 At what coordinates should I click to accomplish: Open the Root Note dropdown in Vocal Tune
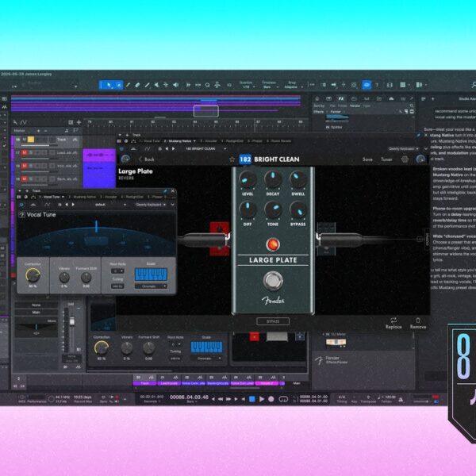tap(117, 271)
